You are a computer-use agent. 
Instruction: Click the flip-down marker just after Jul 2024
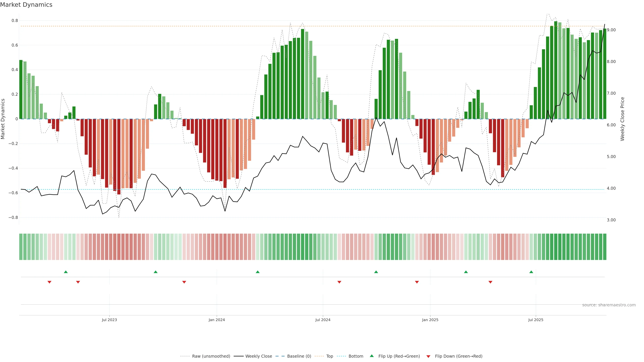tap(339, 282)
